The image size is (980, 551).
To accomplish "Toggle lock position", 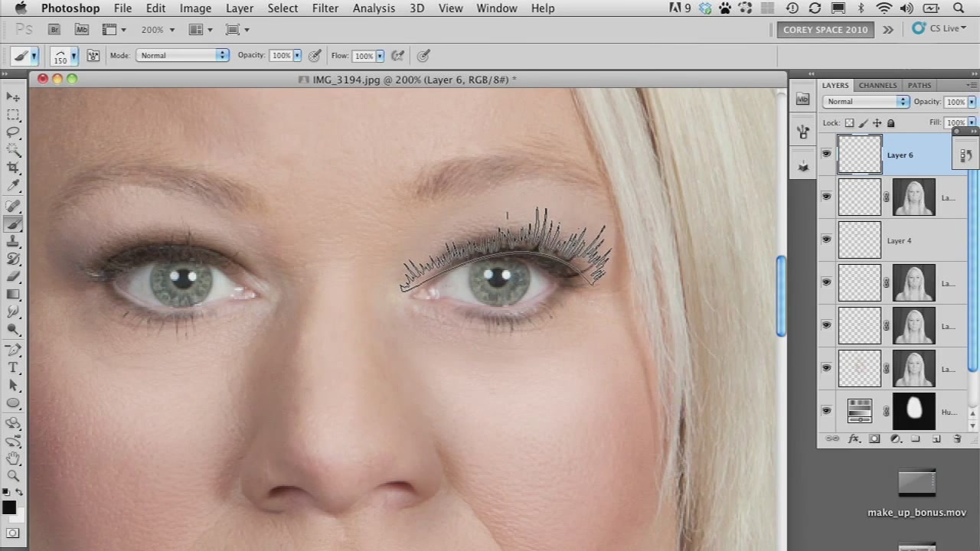I will pyautogui.click(x=877, y=122).
